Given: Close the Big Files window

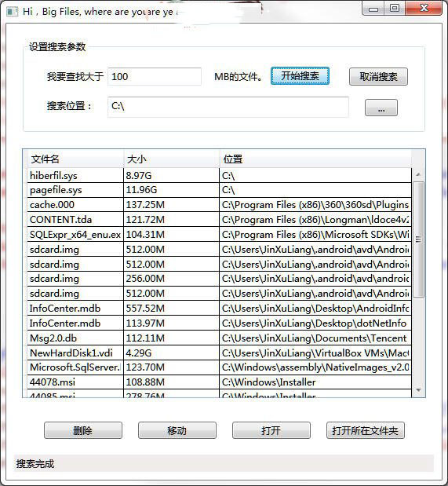Looking at the screenshot, I should pyautogui.click(x=424, y=9).
